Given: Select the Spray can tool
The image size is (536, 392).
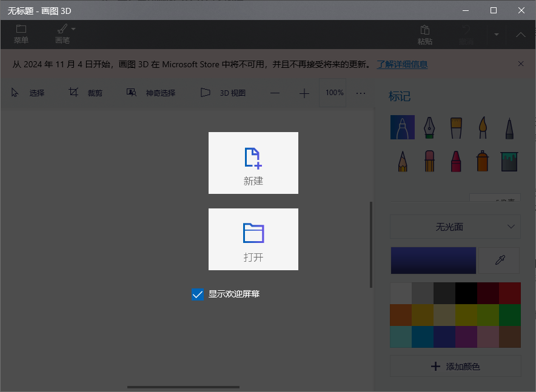Looking at the screenshot, I should pos(482,161).
